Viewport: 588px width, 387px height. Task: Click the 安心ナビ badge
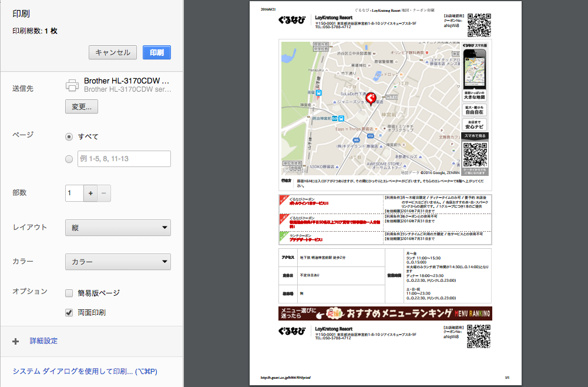pos(475,125)
